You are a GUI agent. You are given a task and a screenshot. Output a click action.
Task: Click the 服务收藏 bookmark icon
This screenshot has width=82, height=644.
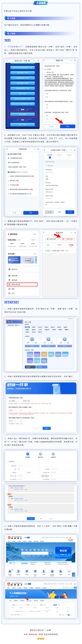click(x=9, y=276)
